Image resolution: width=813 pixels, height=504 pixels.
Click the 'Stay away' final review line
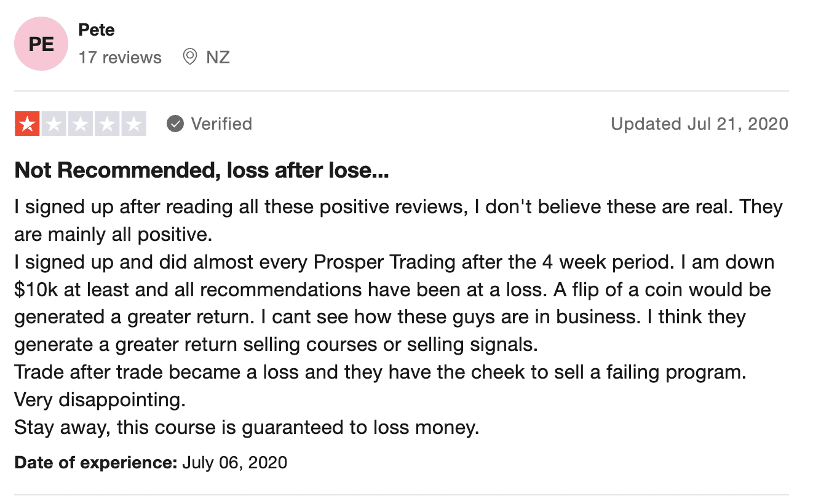click(x=247, y=427)
